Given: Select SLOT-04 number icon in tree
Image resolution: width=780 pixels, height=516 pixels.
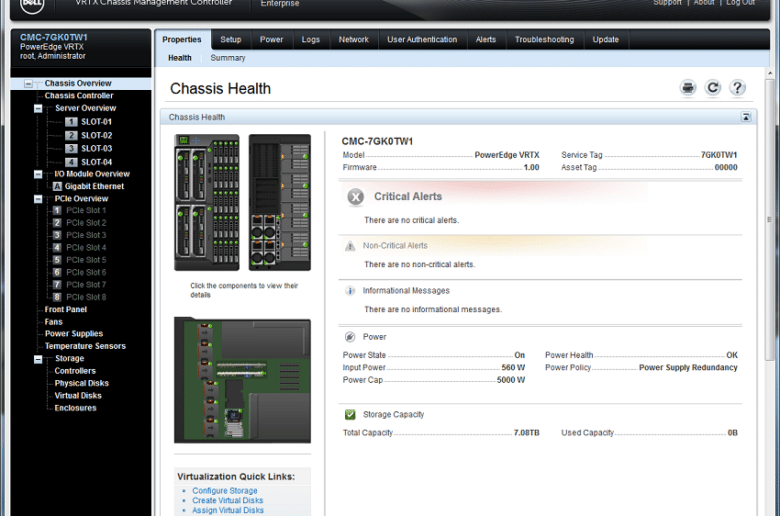Looking at the screenshot, I should click(x=71, y=162).
